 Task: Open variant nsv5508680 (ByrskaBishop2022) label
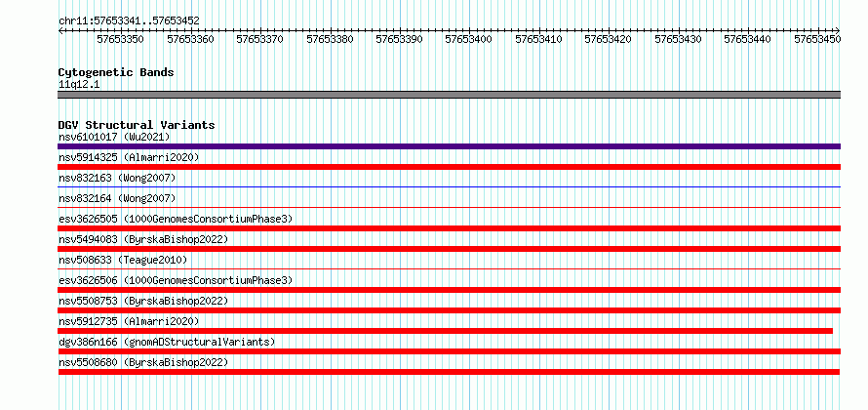coord(143,362)
